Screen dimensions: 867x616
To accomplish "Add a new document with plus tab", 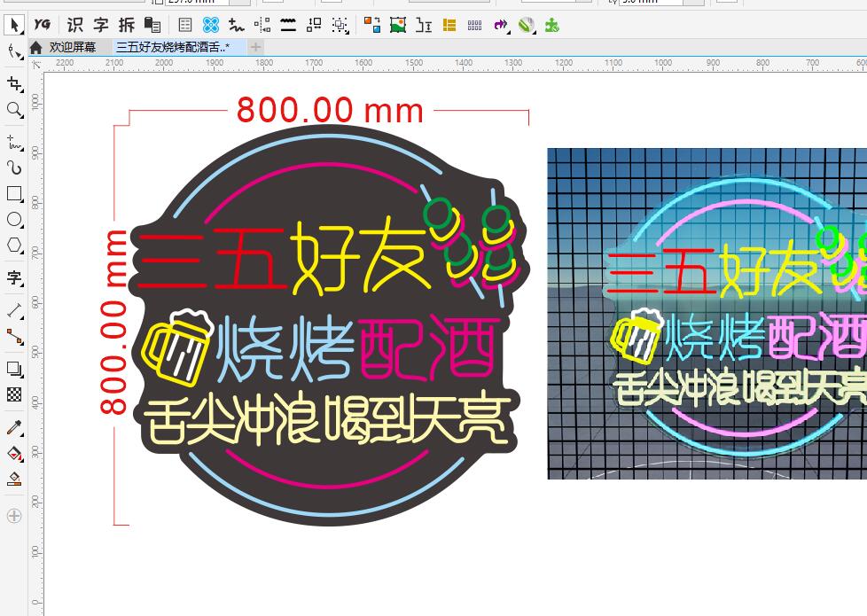I will pyautogui.click(x=255, y=47).
